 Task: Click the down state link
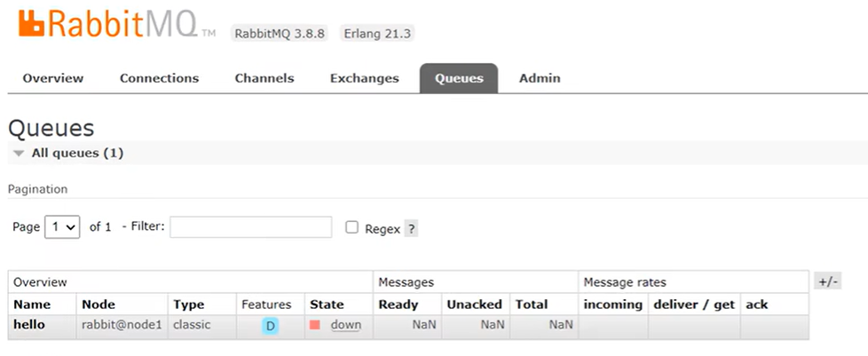tap(346, 325)
